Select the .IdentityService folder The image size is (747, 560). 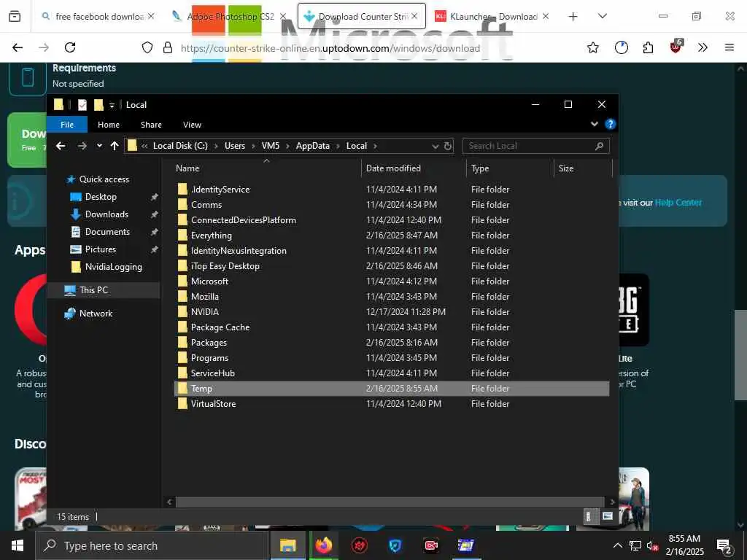click(220, 190)
